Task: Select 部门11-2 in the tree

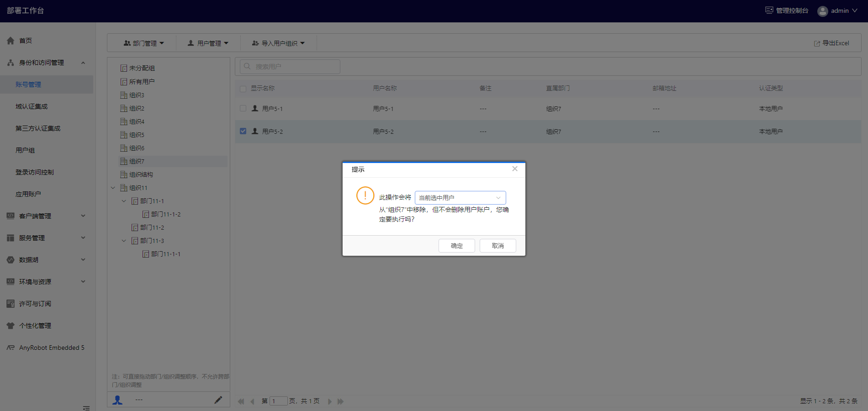Action: [152, 227]
